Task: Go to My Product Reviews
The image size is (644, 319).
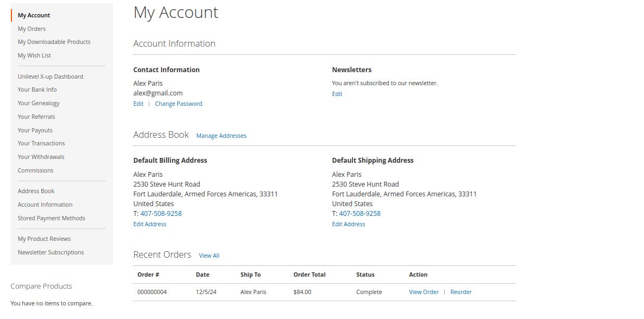Action: (44, 239)
